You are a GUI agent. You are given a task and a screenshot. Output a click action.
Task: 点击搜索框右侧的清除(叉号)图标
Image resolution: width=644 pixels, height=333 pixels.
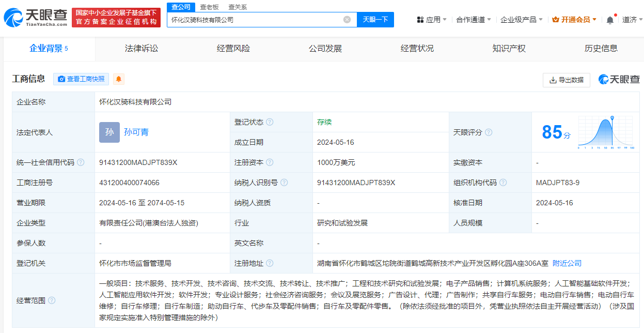click(x=347, y=19)
